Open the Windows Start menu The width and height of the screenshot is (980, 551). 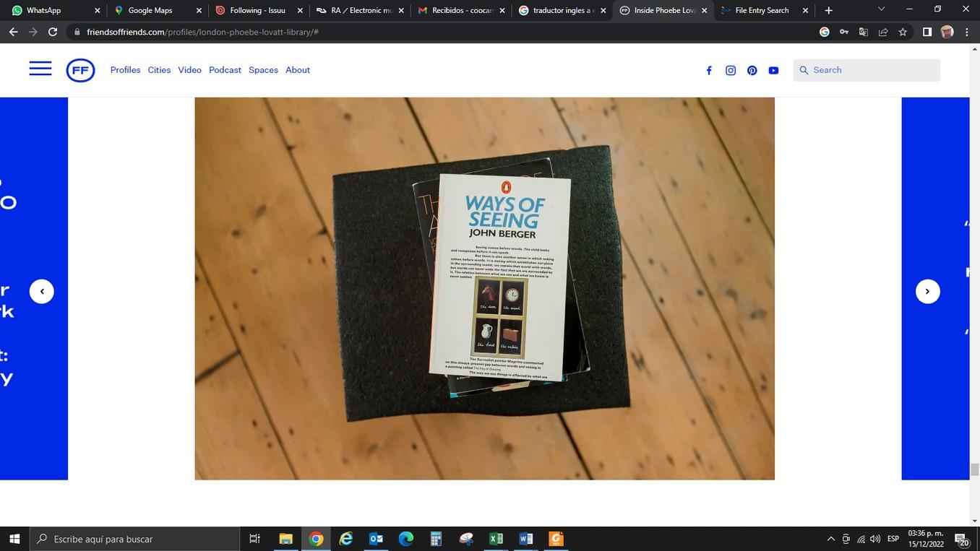tap(14, 539)
